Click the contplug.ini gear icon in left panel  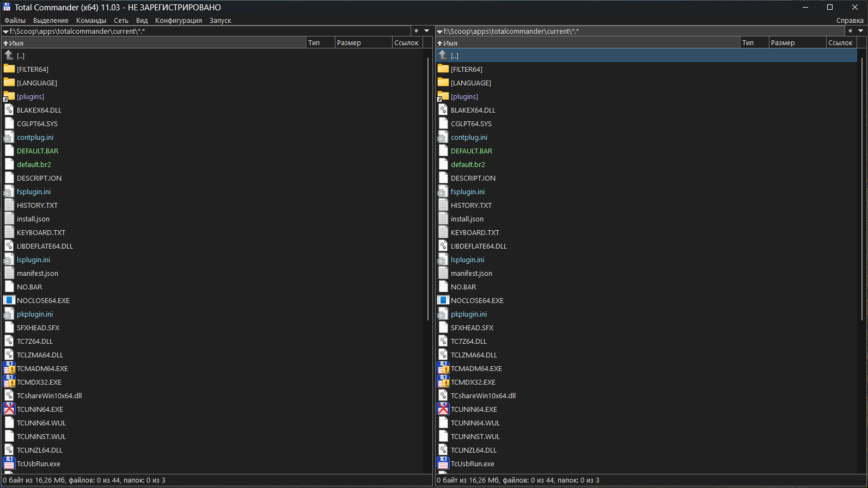coord(9,137)
